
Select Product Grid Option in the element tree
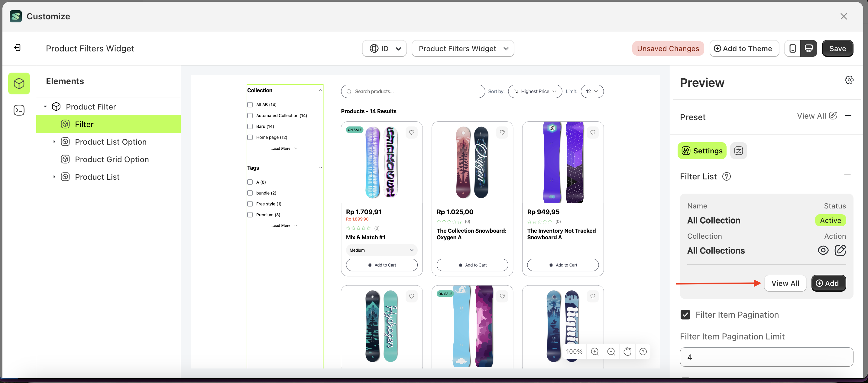point(112,159)
